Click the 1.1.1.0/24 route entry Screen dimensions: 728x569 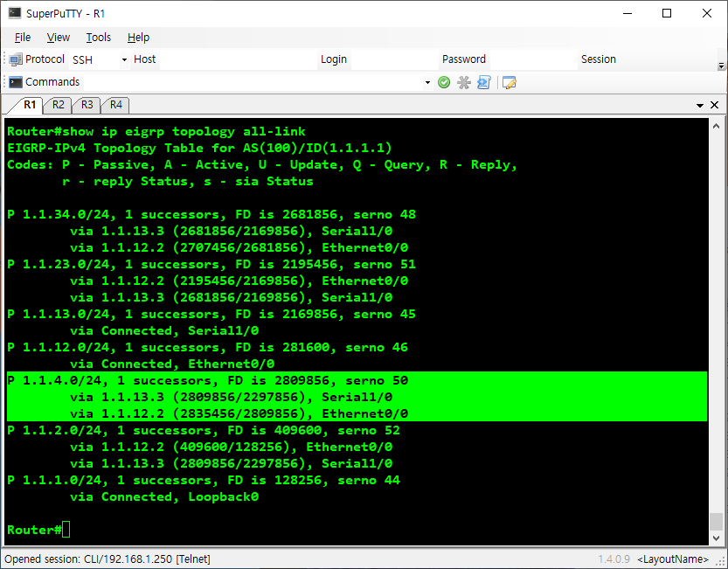point(204,480)
